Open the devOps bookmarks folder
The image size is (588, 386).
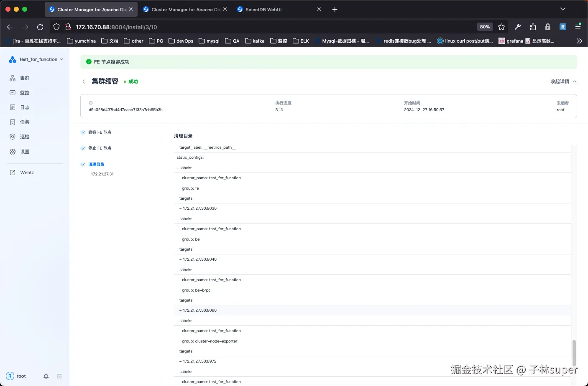pyautogui.click(x=181, y=41)
